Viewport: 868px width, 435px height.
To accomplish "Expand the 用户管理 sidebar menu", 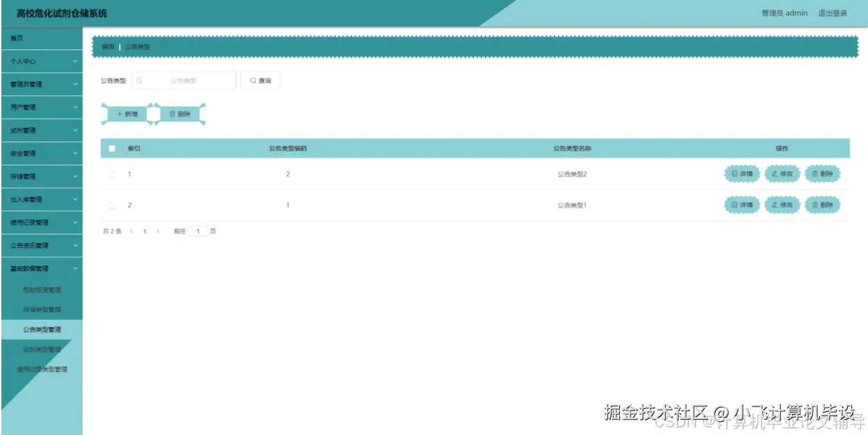I will (x=40, y=107).
